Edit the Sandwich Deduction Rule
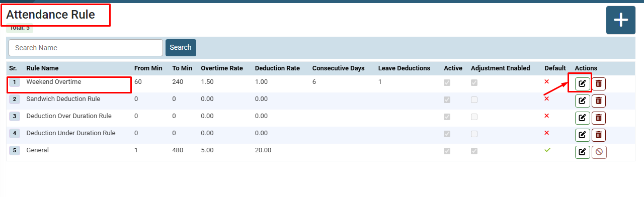Image resolution: width=644 pixels, height=197 pixels. point(582,101)
